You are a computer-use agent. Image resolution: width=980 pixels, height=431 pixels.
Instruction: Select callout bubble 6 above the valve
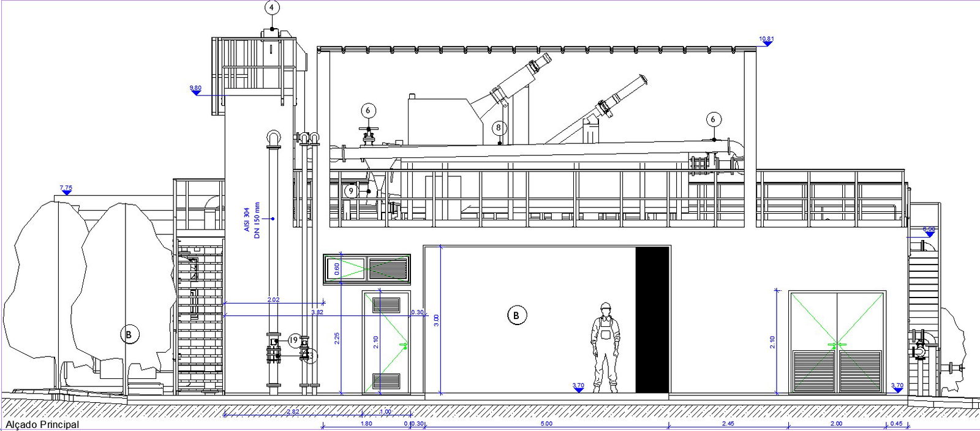click(367, 111)
